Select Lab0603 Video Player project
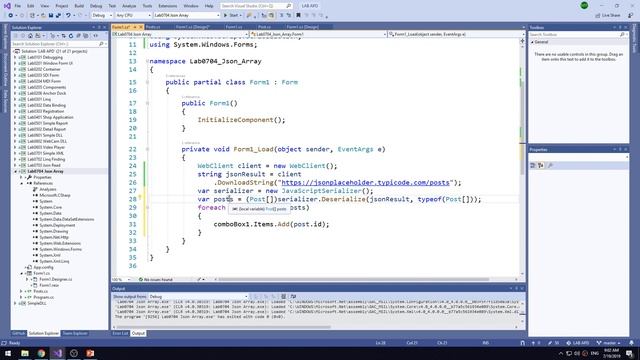This screenshot has height=360, width=640. click(x=46, y=147)
